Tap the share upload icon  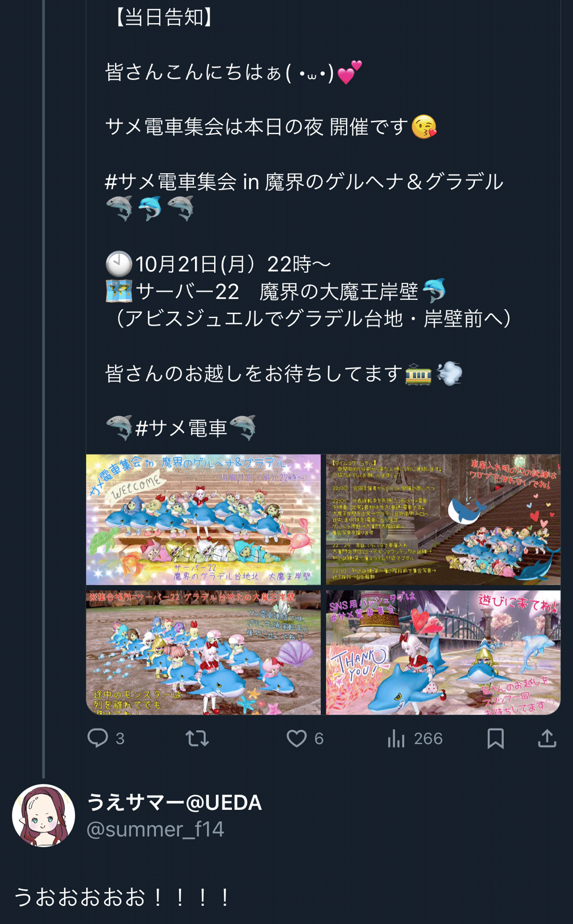click(x=547, y=738)
